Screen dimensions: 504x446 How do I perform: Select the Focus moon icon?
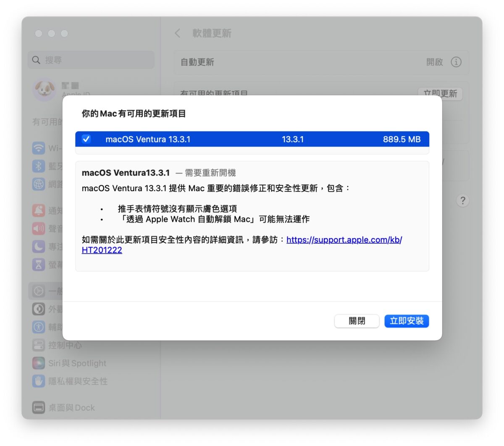[x=39, y=246]
